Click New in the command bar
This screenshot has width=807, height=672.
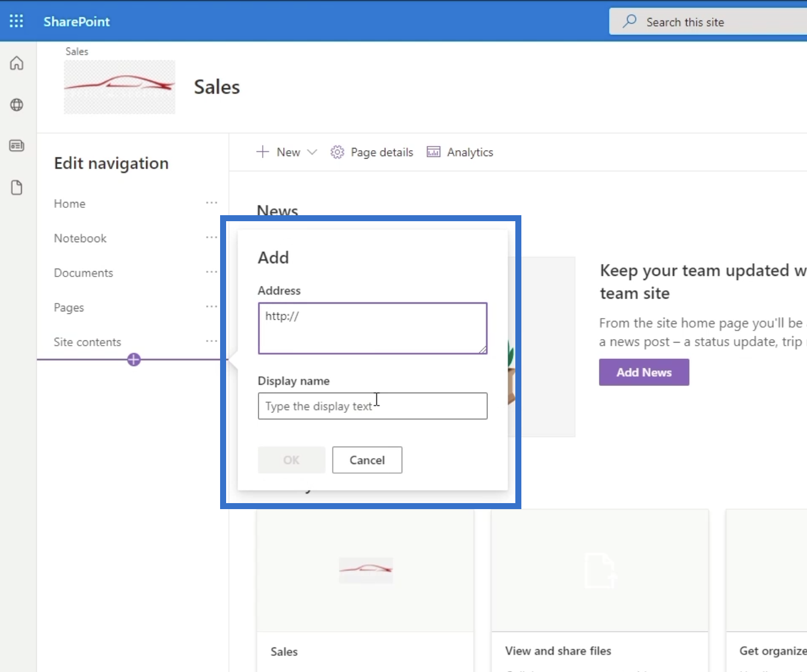(x=289, y=153)
